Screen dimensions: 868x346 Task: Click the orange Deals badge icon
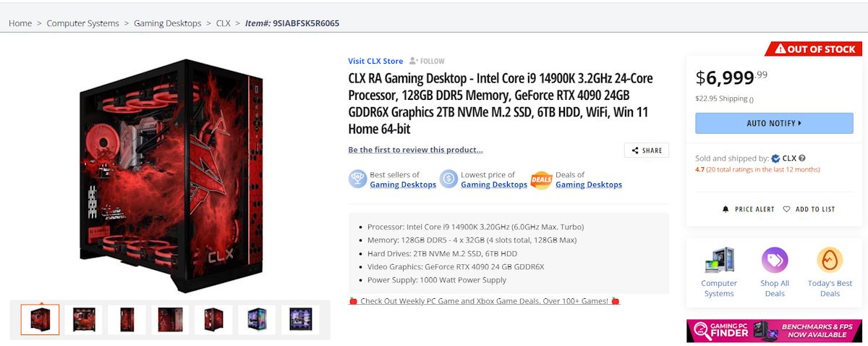click(x=541, y=180)
